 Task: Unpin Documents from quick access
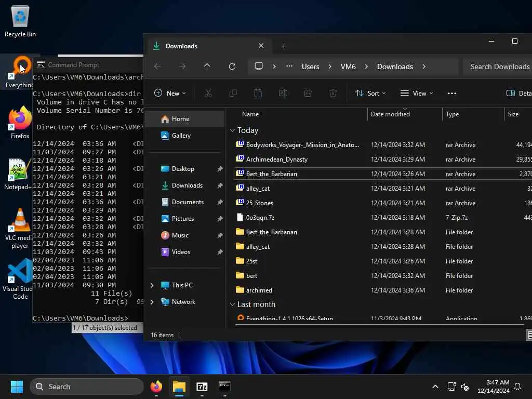pyautogui.click(x=220, y=202)
